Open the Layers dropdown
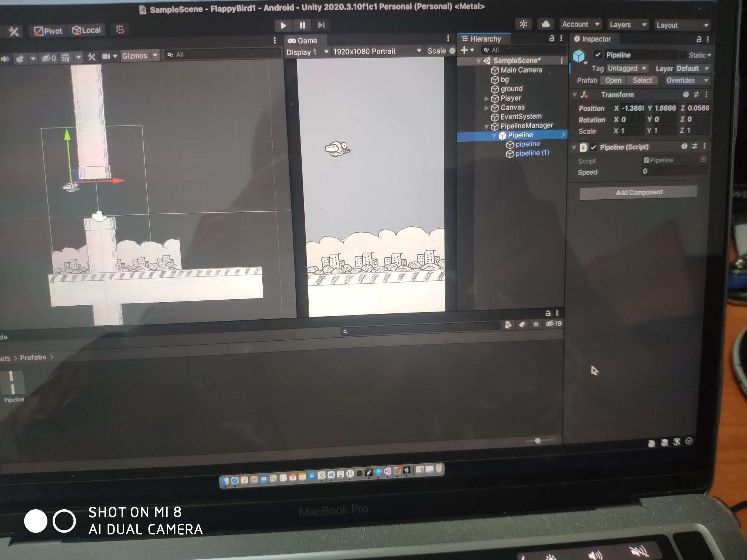Image resolution: width=747 pixels, height=560 pixels. 628,25
